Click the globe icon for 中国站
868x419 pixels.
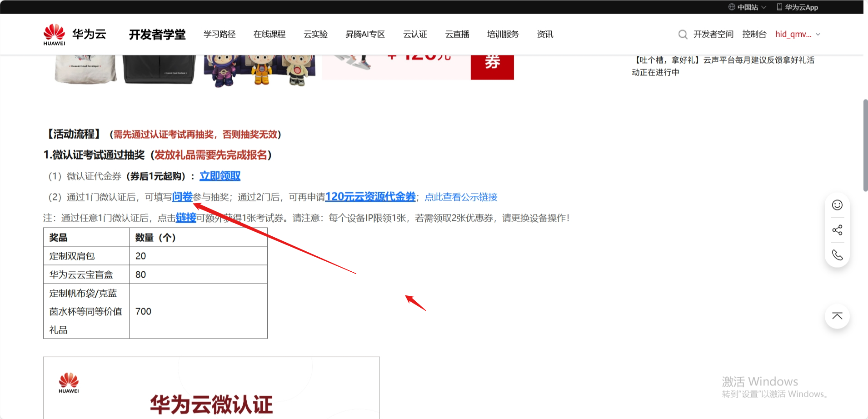pos(732,7)
